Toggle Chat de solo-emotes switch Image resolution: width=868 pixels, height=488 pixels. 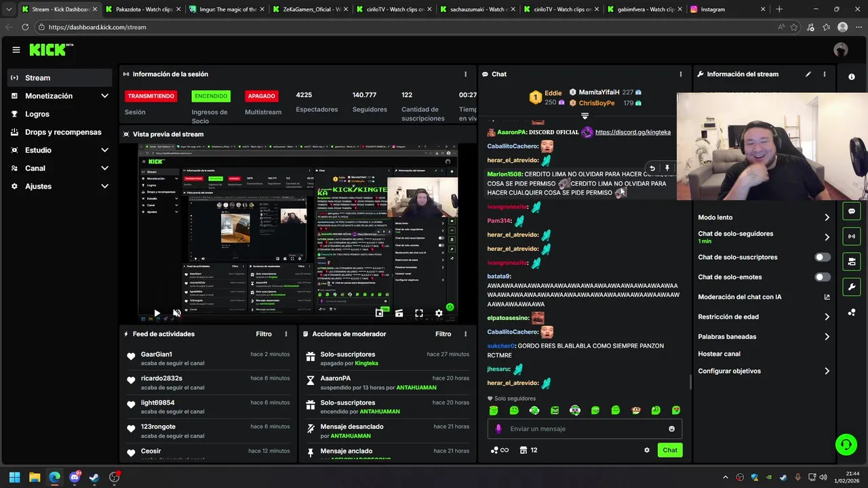[x=823, y=277]
